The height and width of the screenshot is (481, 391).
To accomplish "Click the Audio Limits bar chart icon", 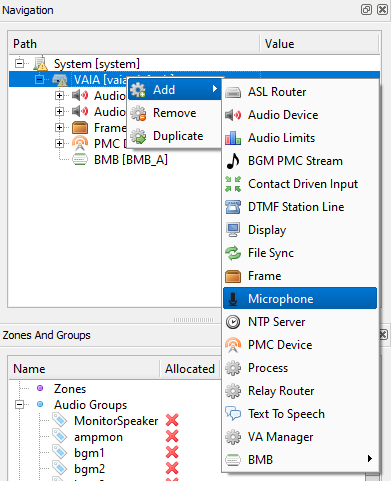I will click(233, 138).
